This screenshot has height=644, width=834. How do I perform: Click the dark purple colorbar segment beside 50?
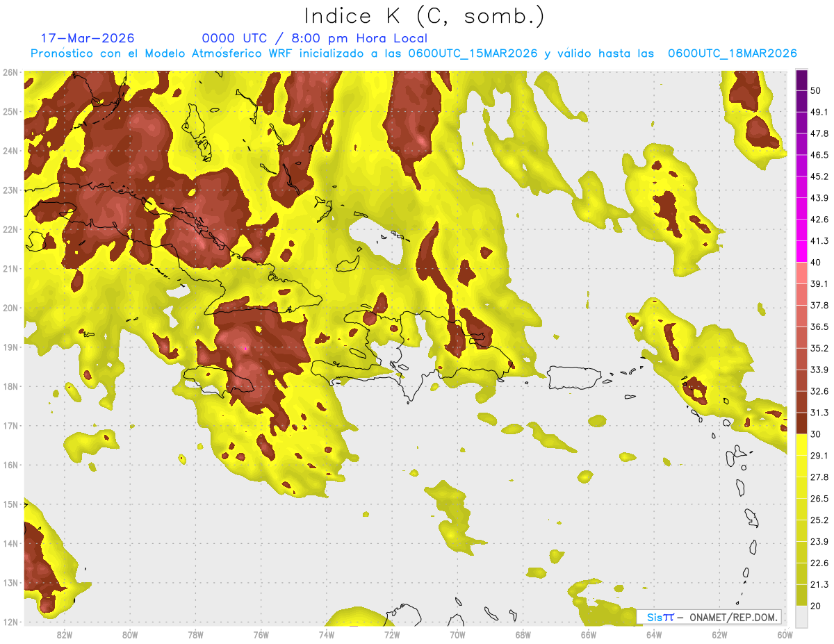pyautogui.click(x=801, y=81)
